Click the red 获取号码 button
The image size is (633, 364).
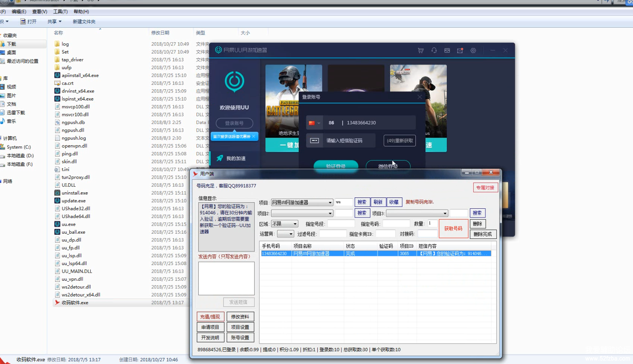click(453, 228)
